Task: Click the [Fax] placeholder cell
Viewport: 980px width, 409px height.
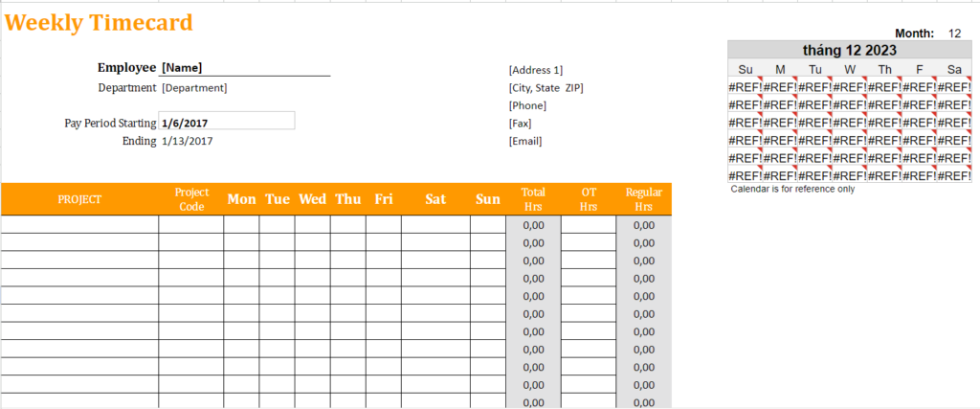Action: click(522, 124)
